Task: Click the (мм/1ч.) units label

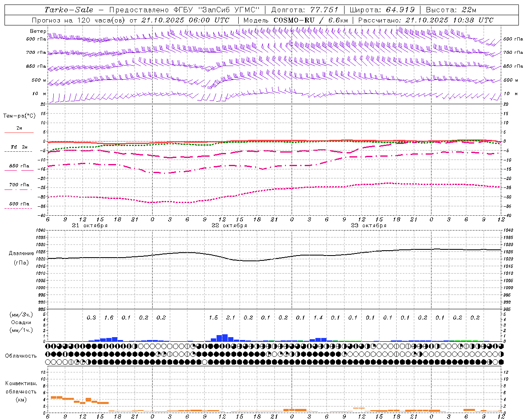Action: coord(21,330)
